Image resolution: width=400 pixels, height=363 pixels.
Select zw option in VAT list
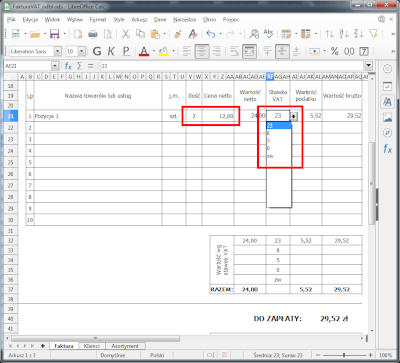[279, 156]
